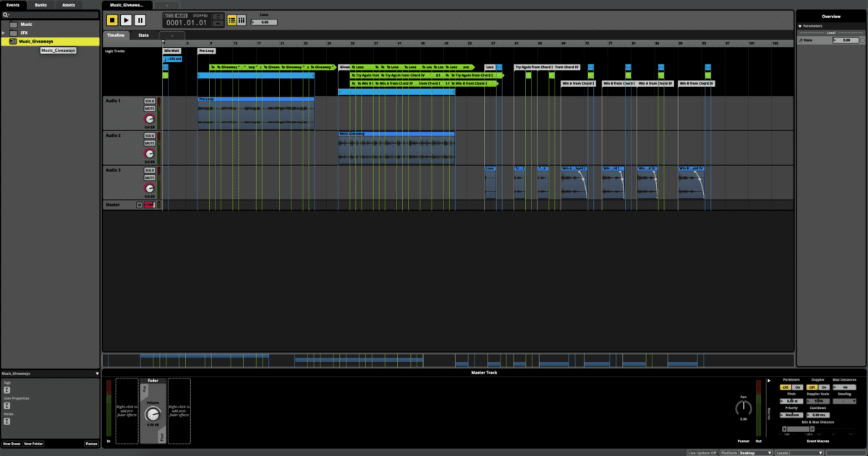Image resolution: width=868 pixels, height=456 pixels.
Task: Solo the Audio 1 track
Action: point(150,101)
